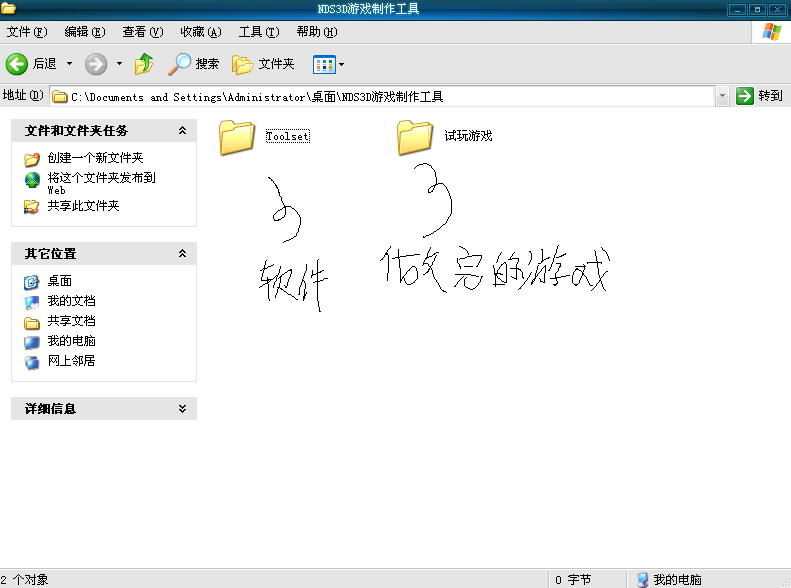Open the 编辑 menu
This screenshot has width=791, height=588.
click(85, 32)
